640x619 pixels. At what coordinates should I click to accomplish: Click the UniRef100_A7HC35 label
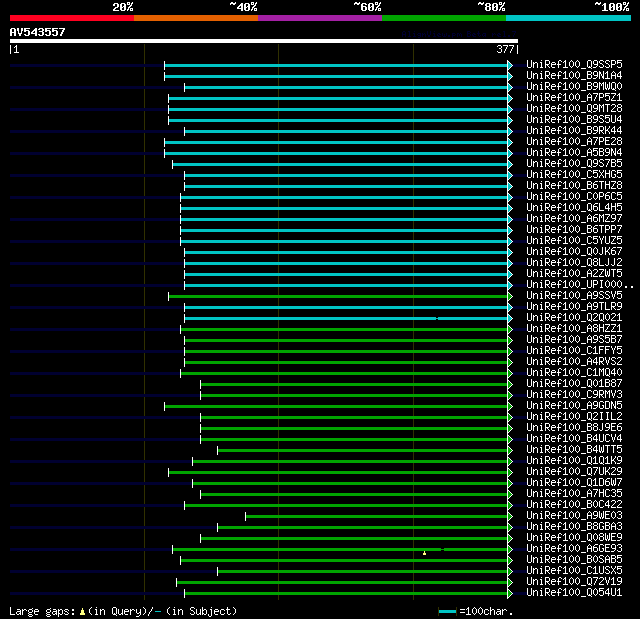574,494
